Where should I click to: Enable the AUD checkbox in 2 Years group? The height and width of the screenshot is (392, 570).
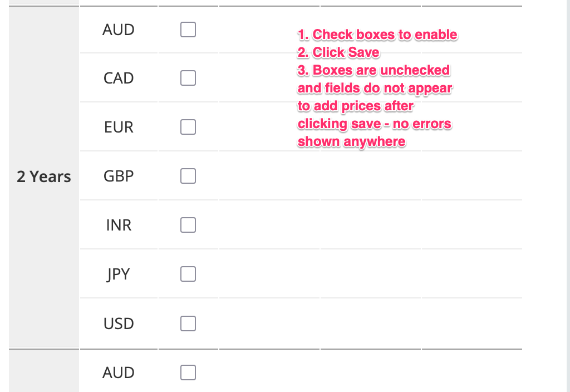pos(188,30)
